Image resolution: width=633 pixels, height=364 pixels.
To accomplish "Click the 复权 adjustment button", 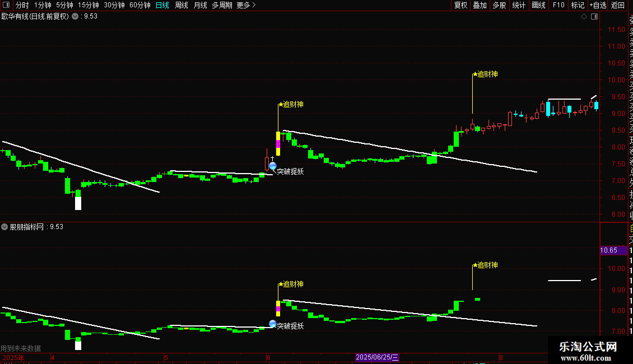I will pyautogui.click(x=460, y=5).
